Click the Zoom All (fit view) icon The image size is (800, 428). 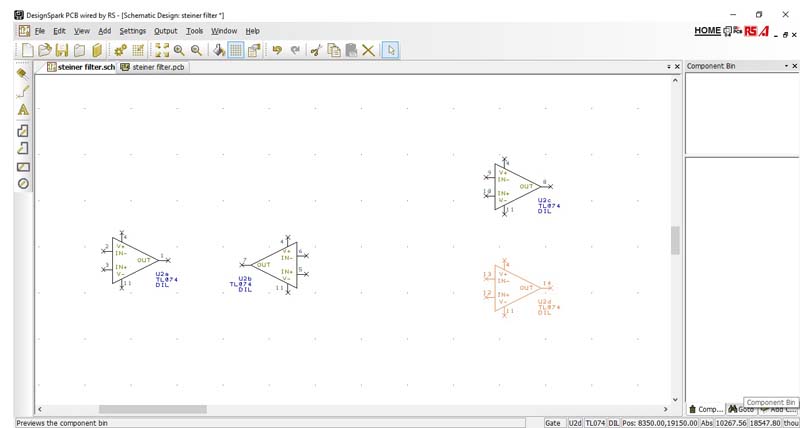click(x=162, y=50)
